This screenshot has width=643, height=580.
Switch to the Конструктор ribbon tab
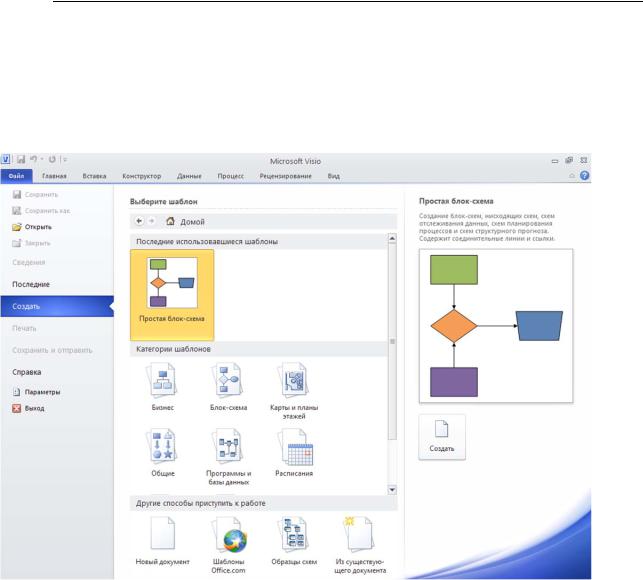tap(141, 176)
